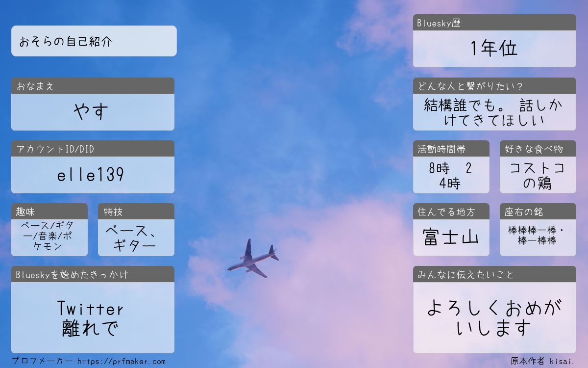The image size is (588, 368).
Task: Click the 富士山 location value
Action: tap(451, 237)
